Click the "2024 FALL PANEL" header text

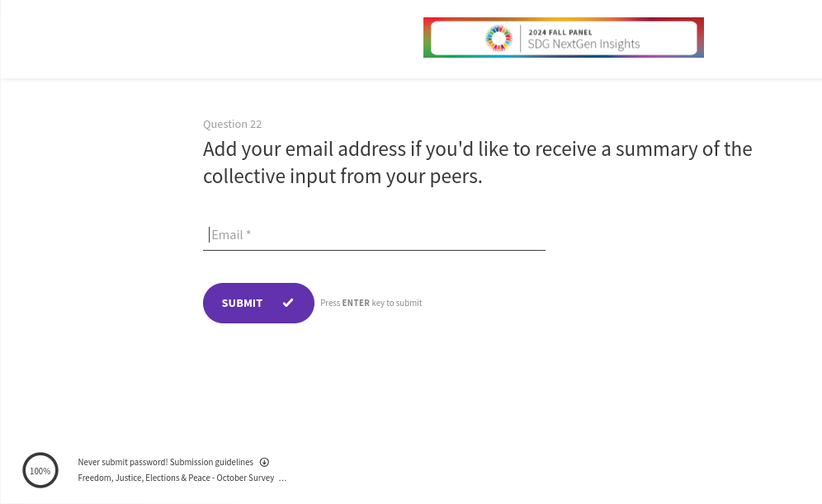point(560,32)
